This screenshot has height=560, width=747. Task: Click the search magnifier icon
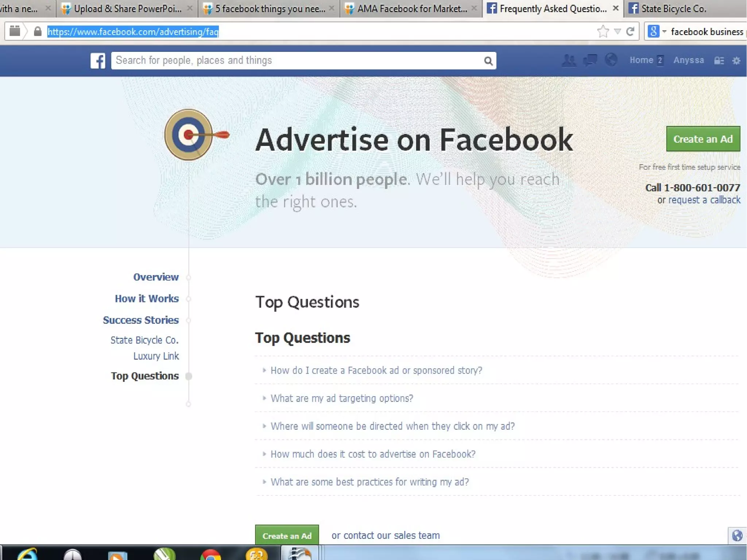coord(488,61)
